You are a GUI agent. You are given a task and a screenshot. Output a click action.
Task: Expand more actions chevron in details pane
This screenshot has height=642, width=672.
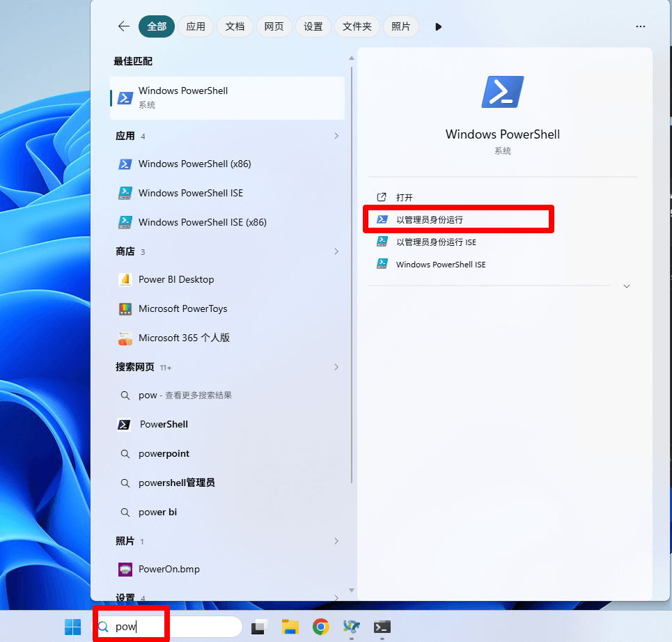coord(627,286)
